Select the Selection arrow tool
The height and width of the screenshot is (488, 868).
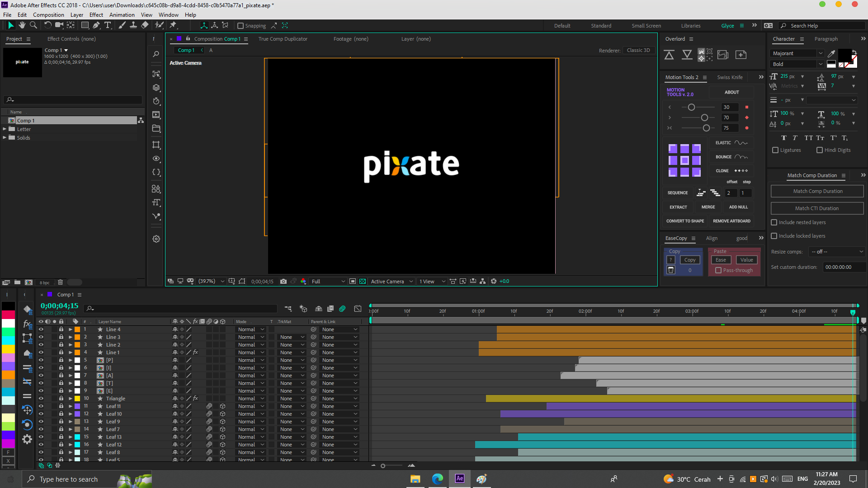(x=11, y=25)
